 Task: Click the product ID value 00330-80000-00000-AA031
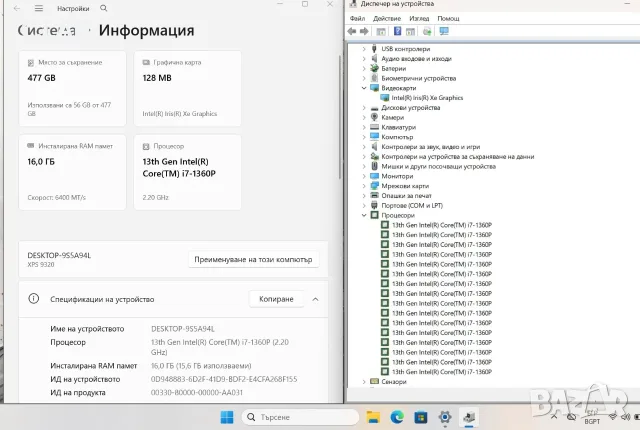tap(197, 392)
